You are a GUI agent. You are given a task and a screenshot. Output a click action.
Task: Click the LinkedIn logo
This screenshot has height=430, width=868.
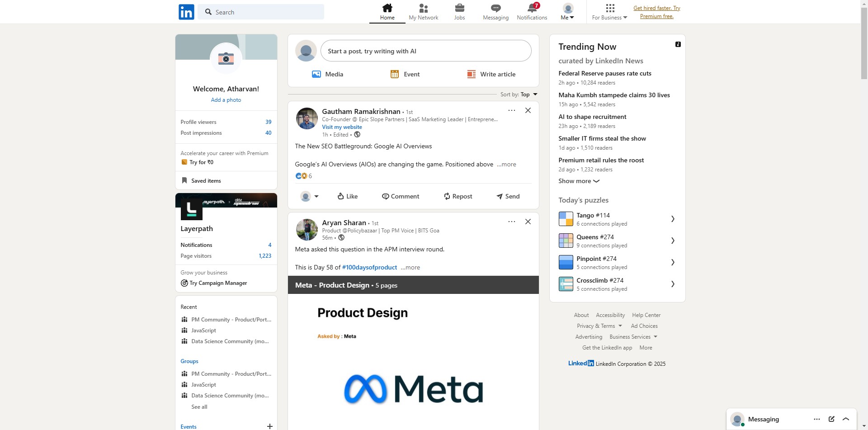coord(186,12)
